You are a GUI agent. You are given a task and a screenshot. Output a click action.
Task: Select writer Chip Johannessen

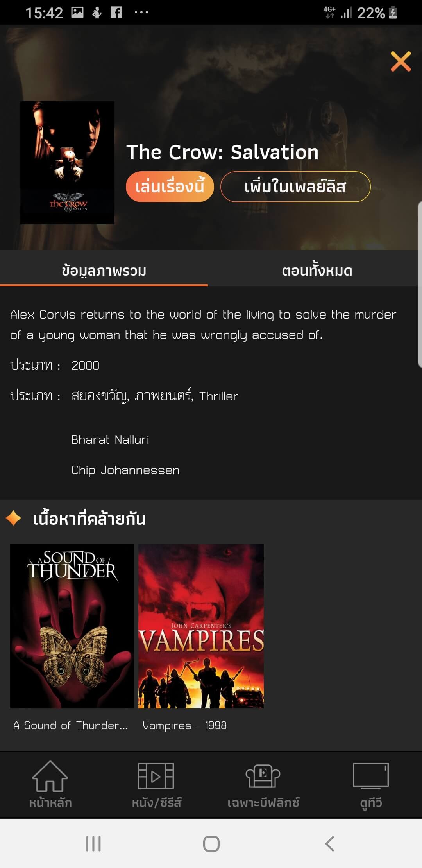click(125, 470)
